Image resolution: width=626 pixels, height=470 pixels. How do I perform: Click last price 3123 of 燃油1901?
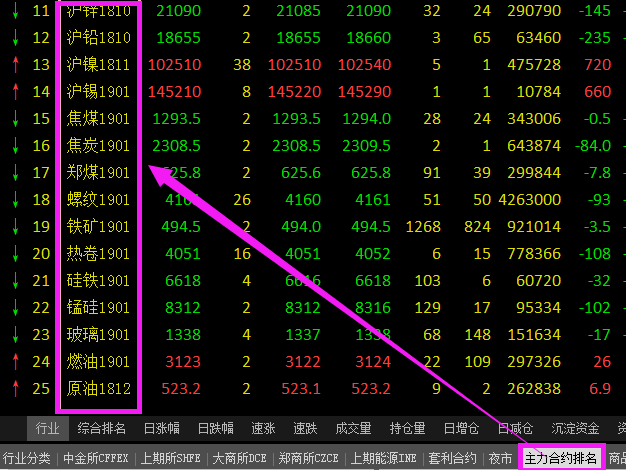pyautogui.click(x=183, y=361)
